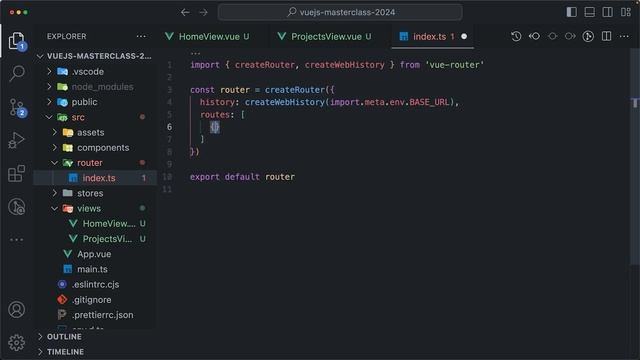Viewport: 640px width, 360px height.
Task: Open main.ts in the explorer
Action: [x=95, y=269]
